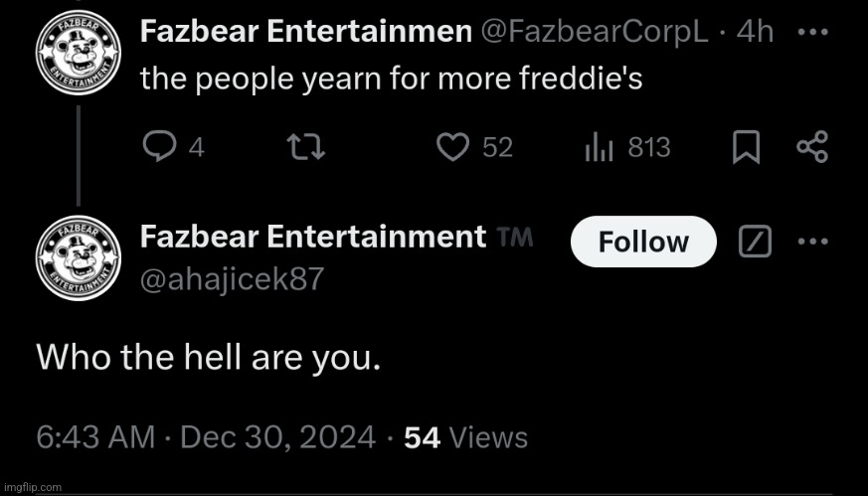The height and width of the screenshot is (496, 868).
Task: Open the view analytics icon showing 813
Action: (598, 148)
